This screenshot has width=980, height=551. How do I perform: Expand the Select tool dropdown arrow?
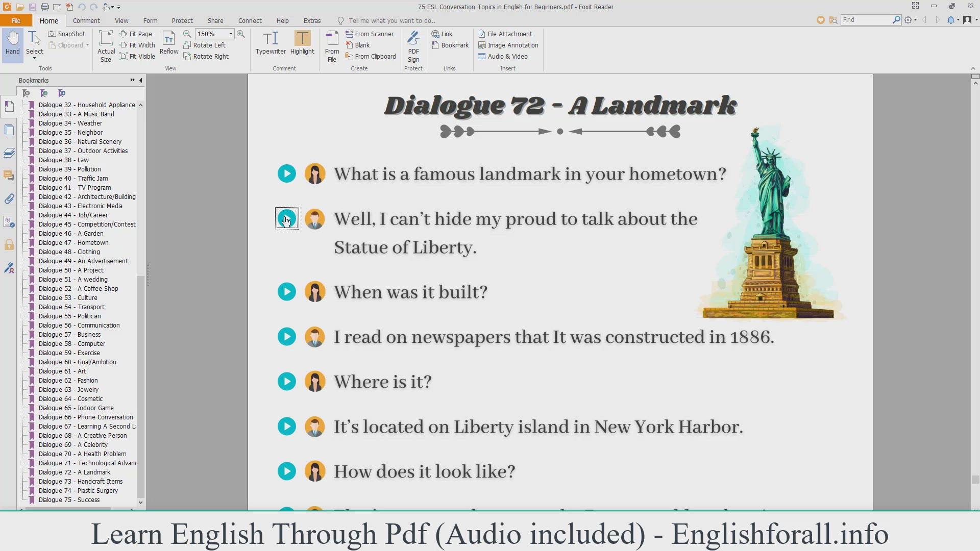tap(35, 58)
